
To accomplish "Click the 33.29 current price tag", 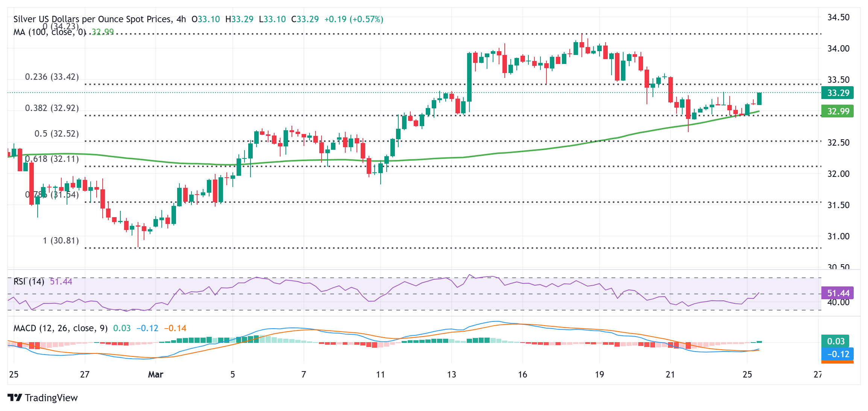I will 838,93.
